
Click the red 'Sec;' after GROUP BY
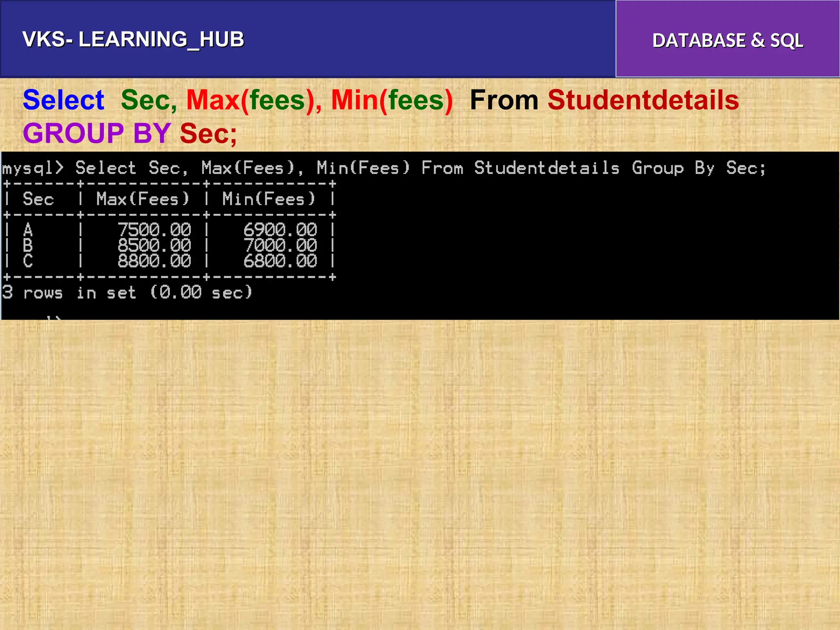click(208, 134)
